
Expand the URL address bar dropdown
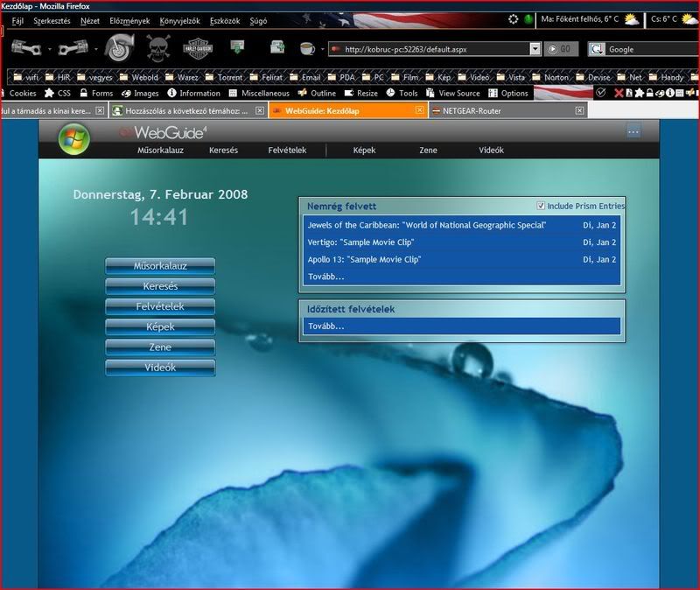[535, 50]
